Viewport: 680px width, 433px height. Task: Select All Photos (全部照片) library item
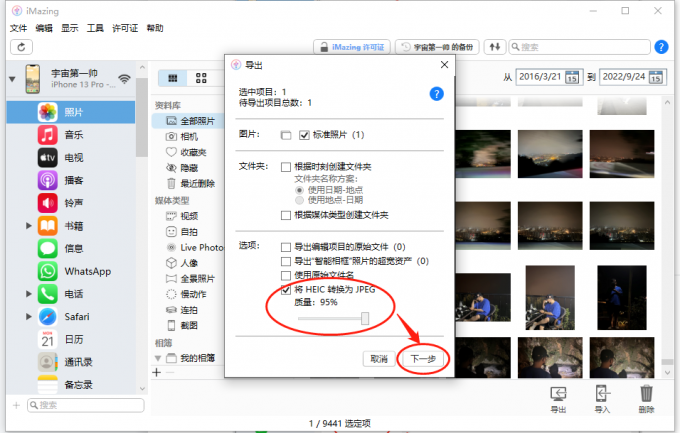(189, 121)
